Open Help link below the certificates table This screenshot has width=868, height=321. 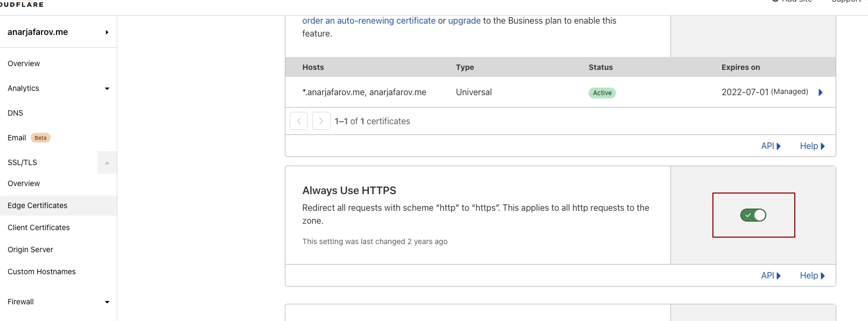pos(813,146)
